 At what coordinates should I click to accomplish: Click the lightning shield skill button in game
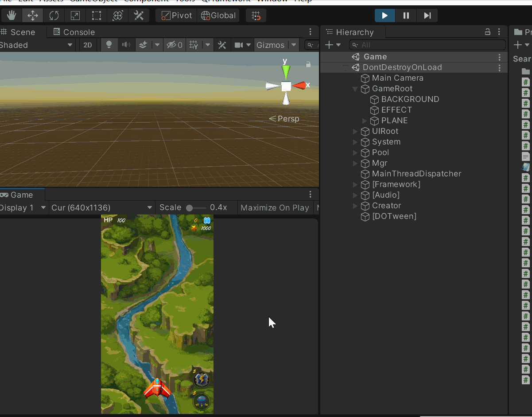pyautogui.click(x=202, y=379)
